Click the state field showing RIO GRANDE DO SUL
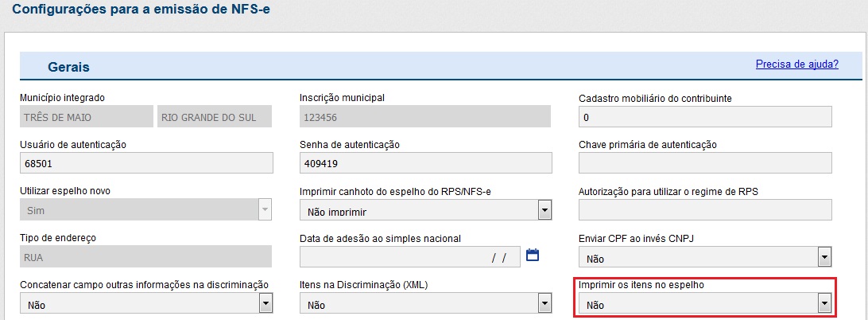 (215, 117)
